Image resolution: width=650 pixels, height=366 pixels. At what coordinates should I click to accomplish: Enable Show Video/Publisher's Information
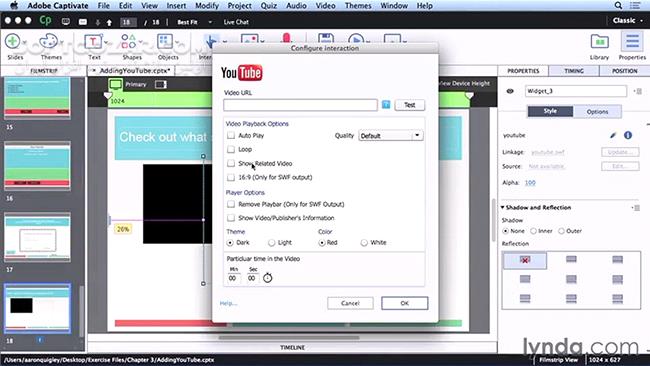click(x=231, y=218)
